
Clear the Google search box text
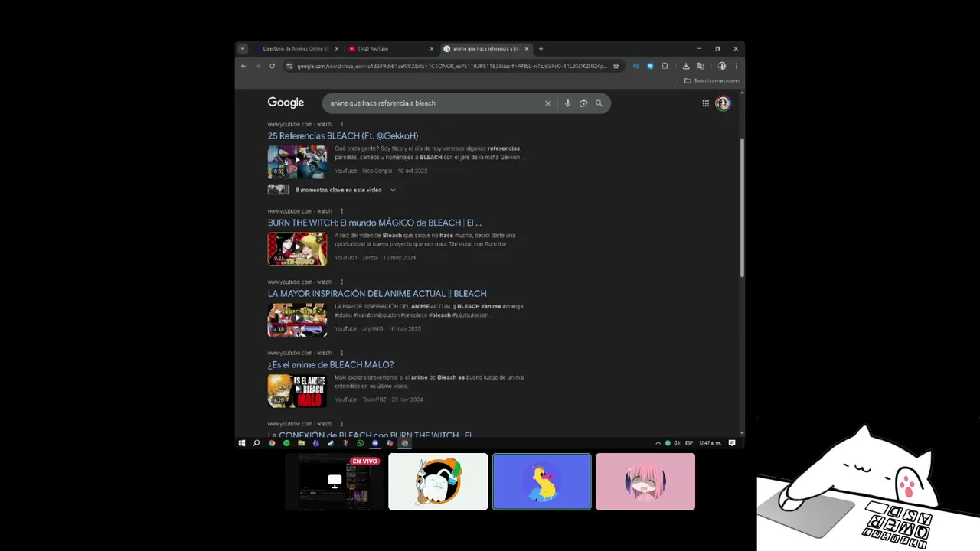click(x=547, y=103)
